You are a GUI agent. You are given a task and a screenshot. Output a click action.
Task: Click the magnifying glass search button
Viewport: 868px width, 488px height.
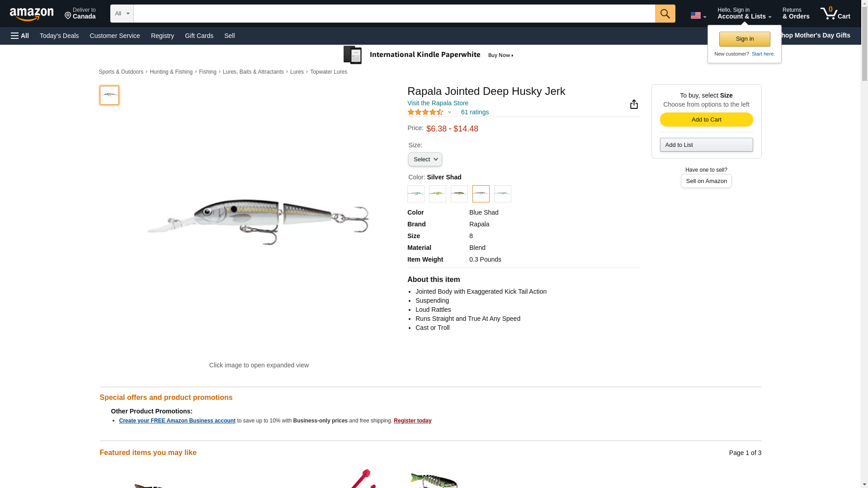tap(665, 14)
